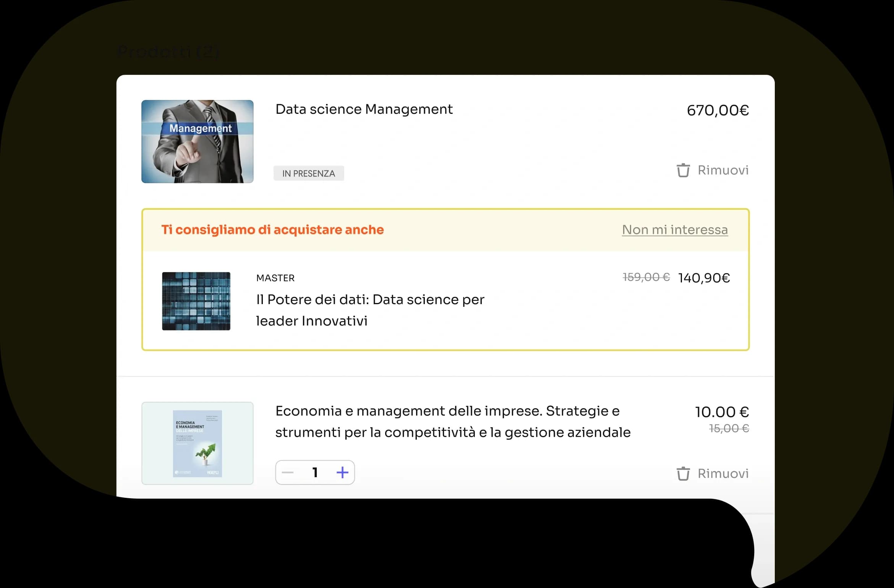Click the 670,00€ price
The height and width of the screenshot is (588, 894).
click(x=717, y=110)
